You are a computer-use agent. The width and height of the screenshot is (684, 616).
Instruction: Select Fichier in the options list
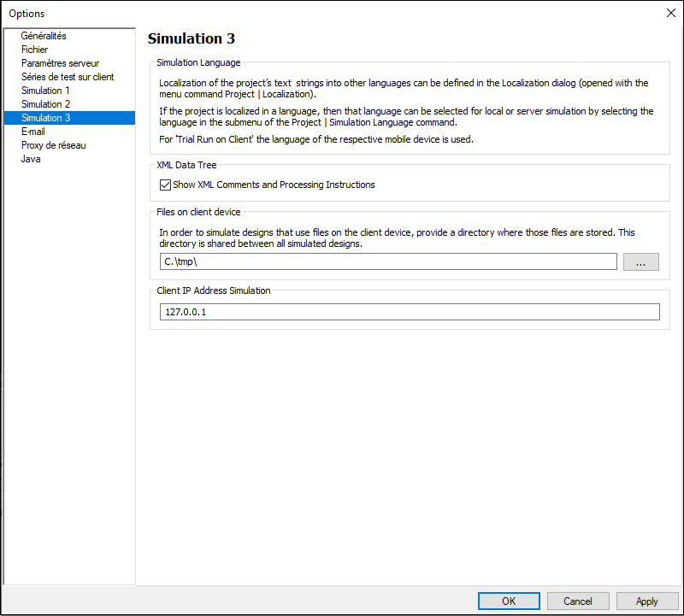(34, 50)
